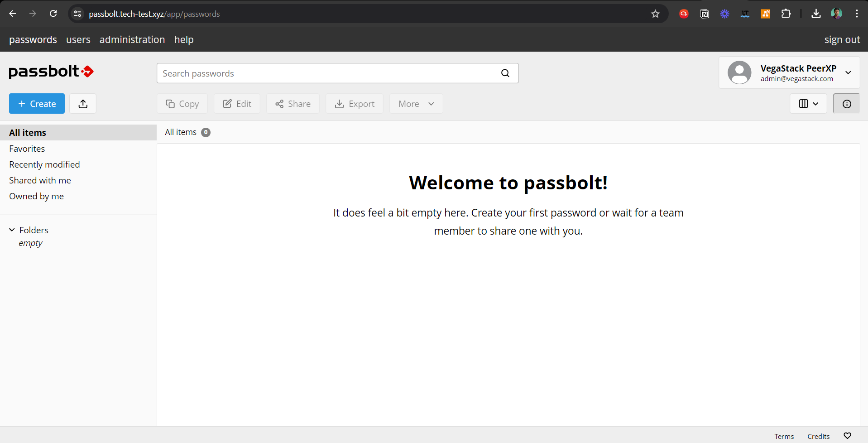
Task: Click the user avatar picture
Action: [x=739, y=72]
